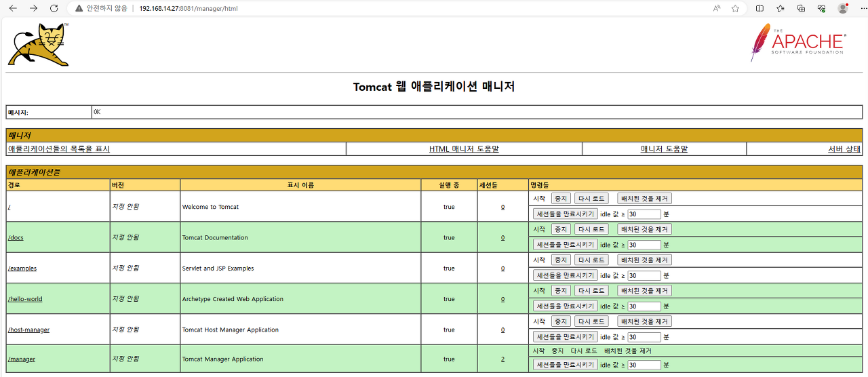The image size is (868, 377).
Task: Click 배치된 것을 제거 for /docs
Action: click(644, 229)
